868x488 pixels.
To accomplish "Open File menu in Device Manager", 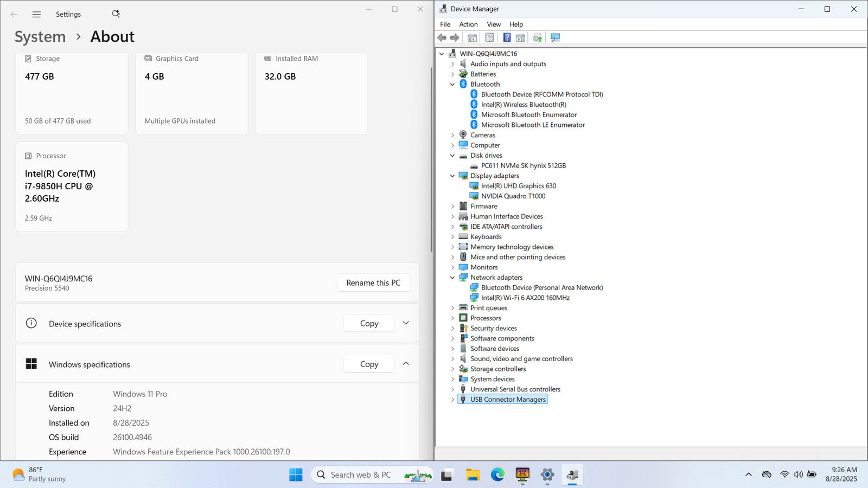I will pos(445,24).
